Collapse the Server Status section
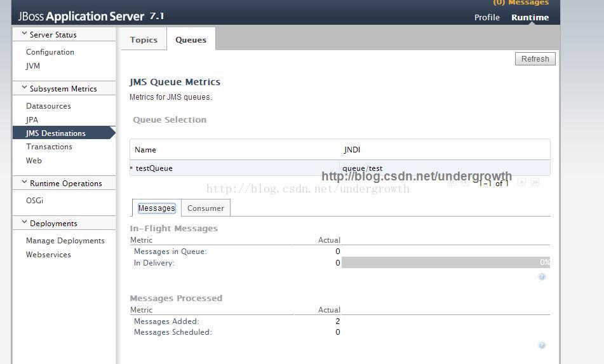Viewport: 604px width, 364px height. (x=24, y=34)
